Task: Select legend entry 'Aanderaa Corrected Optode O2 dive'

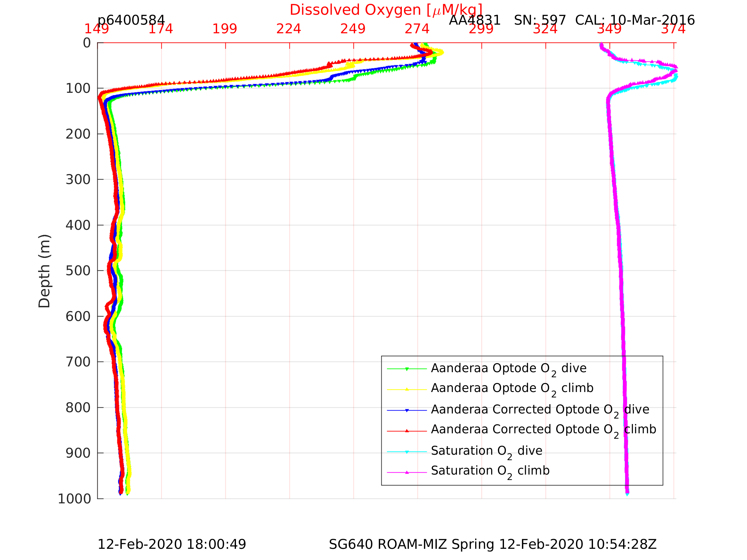Action: 540,410
